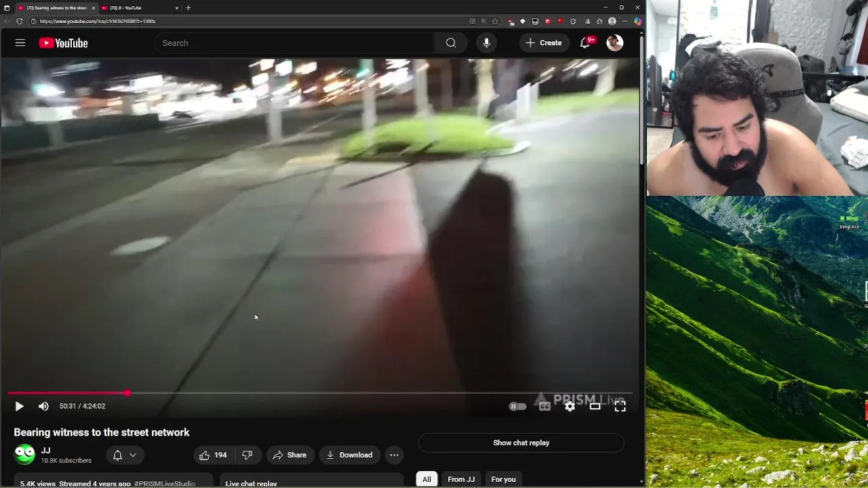Open the more actions three-dot menu

(x=394, y=455)
